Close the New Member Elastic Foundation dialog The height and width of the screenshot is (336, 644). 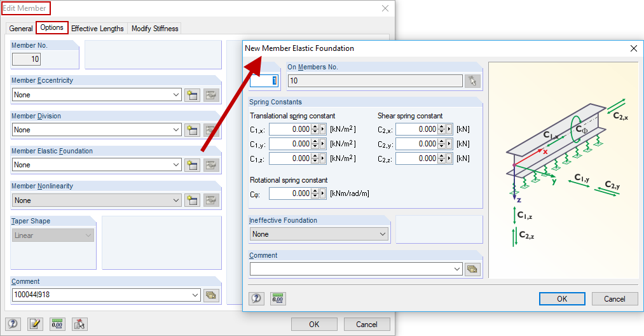pyautogui.click(x=633, y=48)
